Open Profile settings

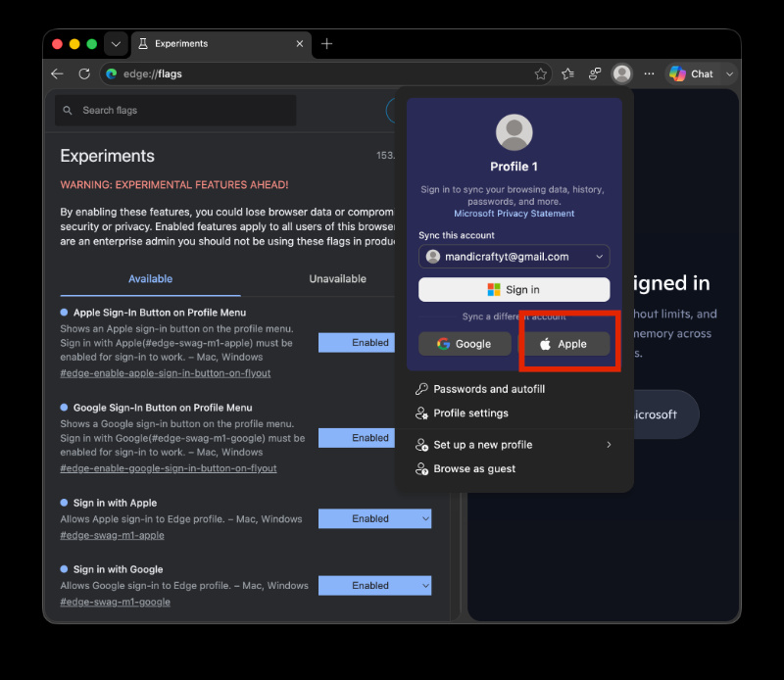pyautogui.click(x=514, y=413)
